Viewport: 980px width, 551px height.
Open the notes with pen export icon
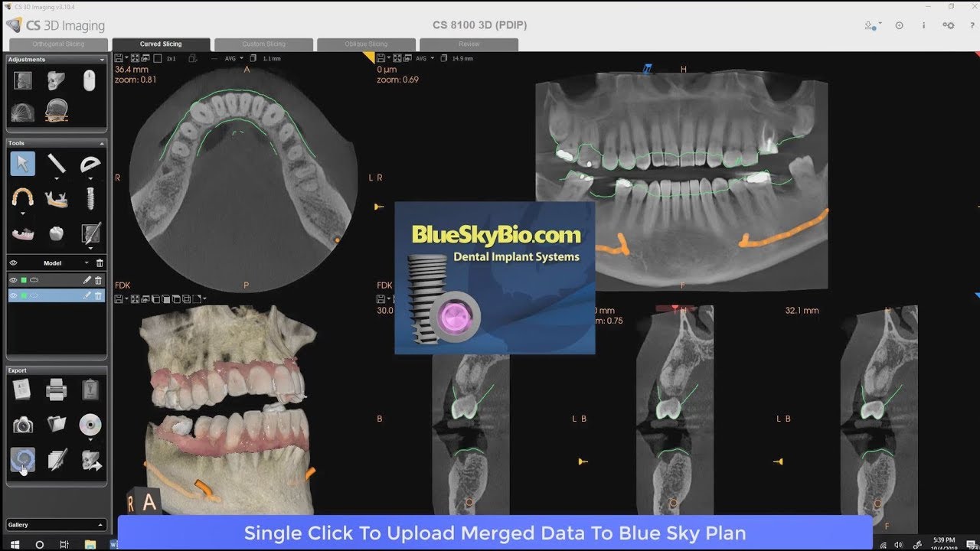coord(57,459)
